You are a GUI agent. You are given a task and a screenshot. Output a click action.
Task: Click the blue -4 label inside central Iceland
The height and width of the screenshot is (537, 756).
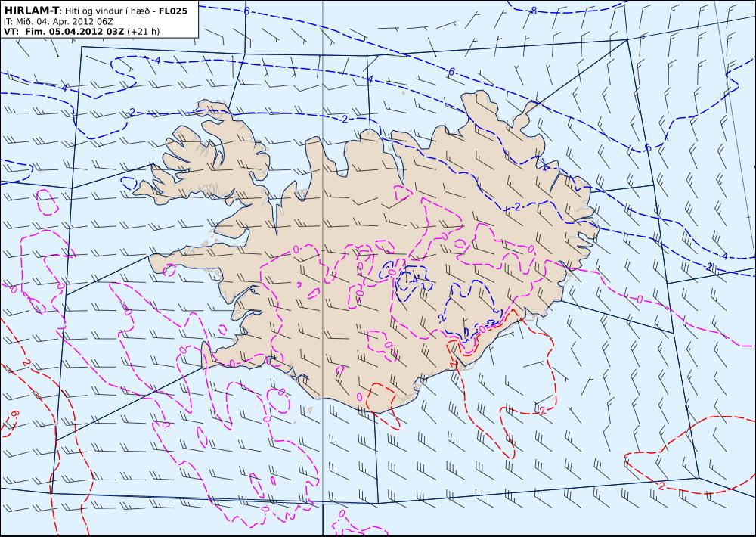click(414, 280)
